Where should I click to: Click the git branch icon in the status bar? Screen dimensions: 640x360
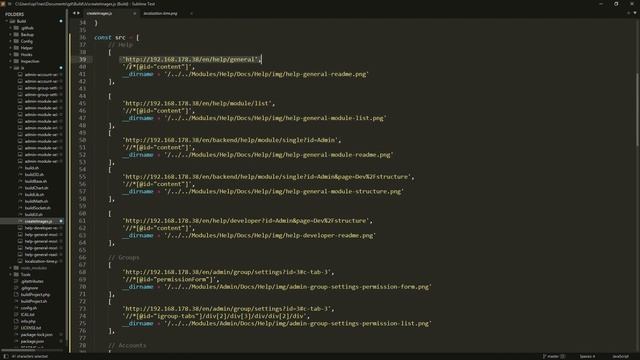tap(544, 356)
